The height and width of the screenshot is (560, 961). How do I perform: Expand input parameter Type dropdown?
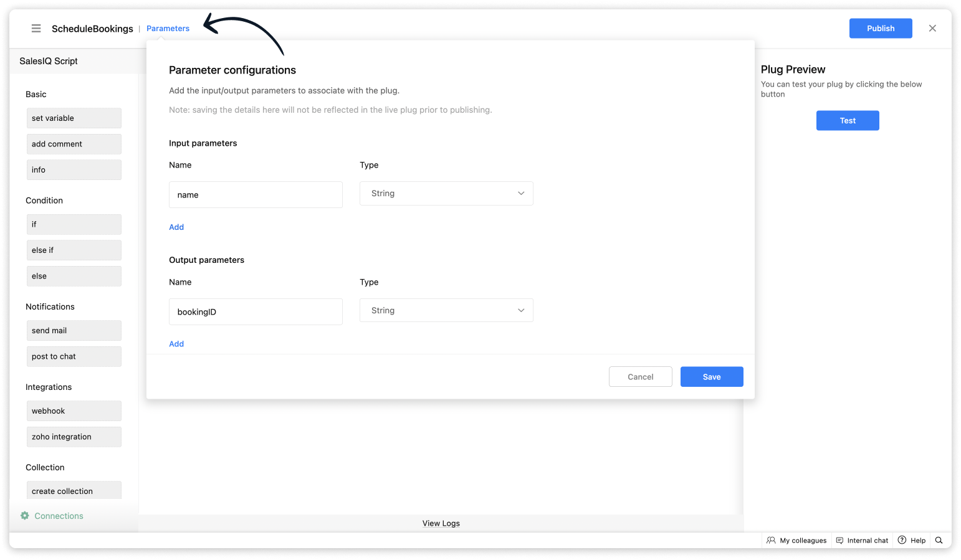click(x=446, y=194)
